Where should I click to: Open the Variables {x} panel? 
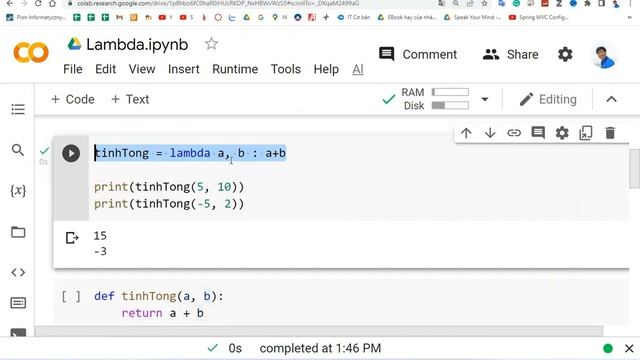[x=18, y=191]
